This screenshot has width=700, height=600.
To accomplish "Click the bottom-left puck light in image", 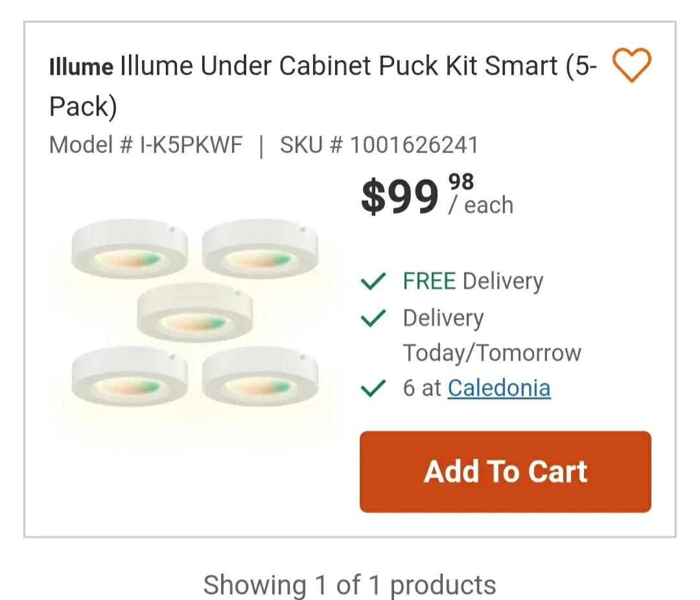I will pos(130,377).
